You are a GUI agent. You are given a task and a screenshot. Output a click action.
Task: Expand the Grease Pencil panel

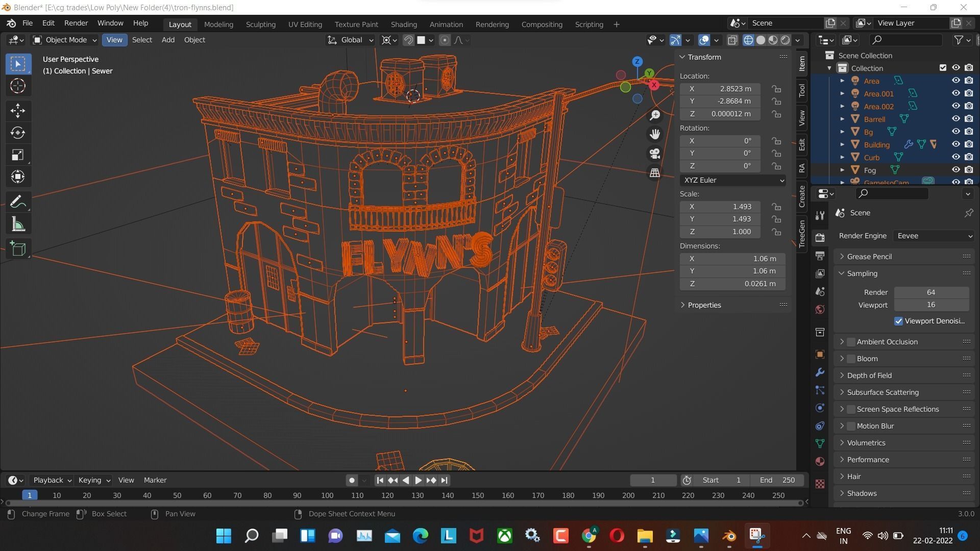[x=903, y=257]
